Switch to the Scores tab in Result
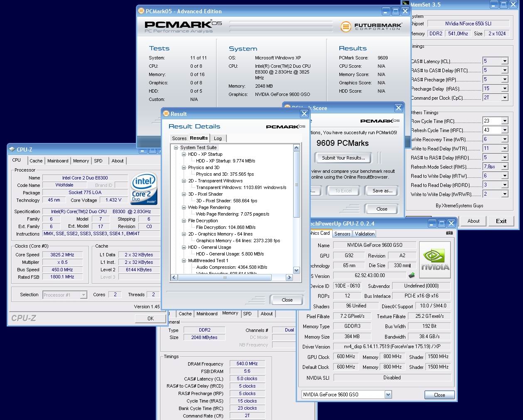523x420 pixels. (x=179, y=138)
